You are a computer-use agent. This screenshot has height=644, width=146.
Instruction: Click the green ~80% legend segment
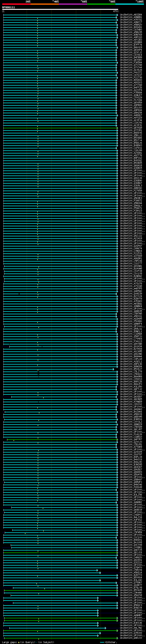(x=101, y=4)
